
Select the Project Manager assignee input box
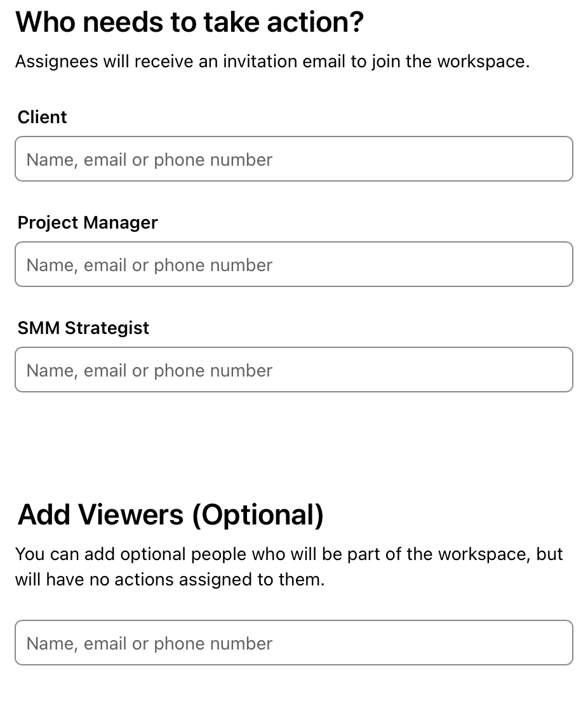pos(294,264)
